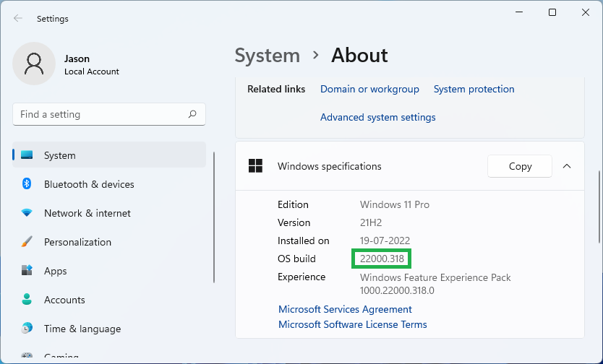Image resolution: width=603 pixels, height=364 pixels.
Task: Click the Bluetooth & devices icon
Action: coord(27,184)
